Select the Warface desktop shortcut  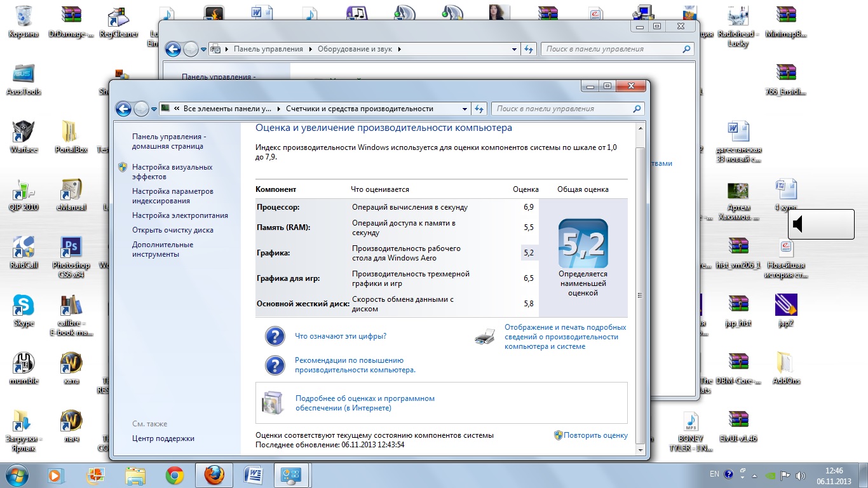click(x=24, y=137)
